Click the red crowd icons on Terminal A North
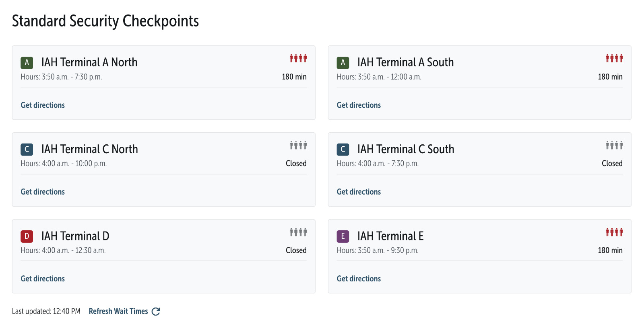 coord(298,58)
